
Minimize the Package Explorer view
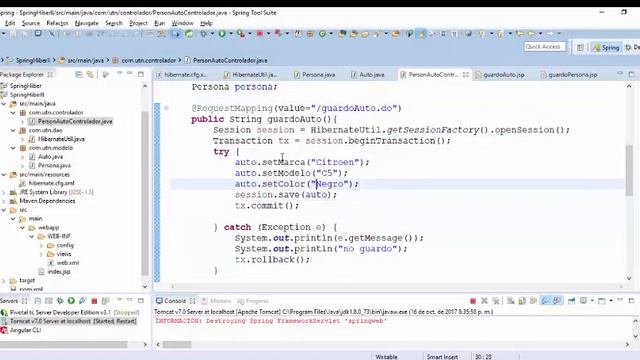coord(129,73)
